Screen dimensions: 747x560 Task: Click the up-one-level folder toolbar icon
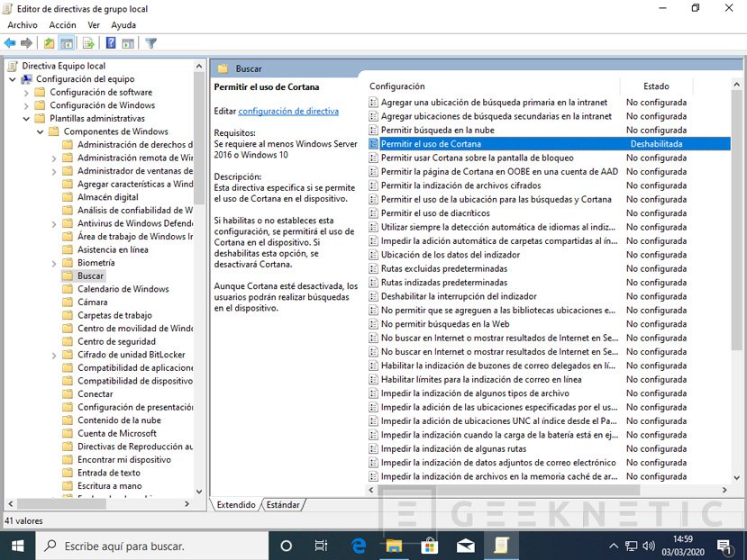coord(49,42)
